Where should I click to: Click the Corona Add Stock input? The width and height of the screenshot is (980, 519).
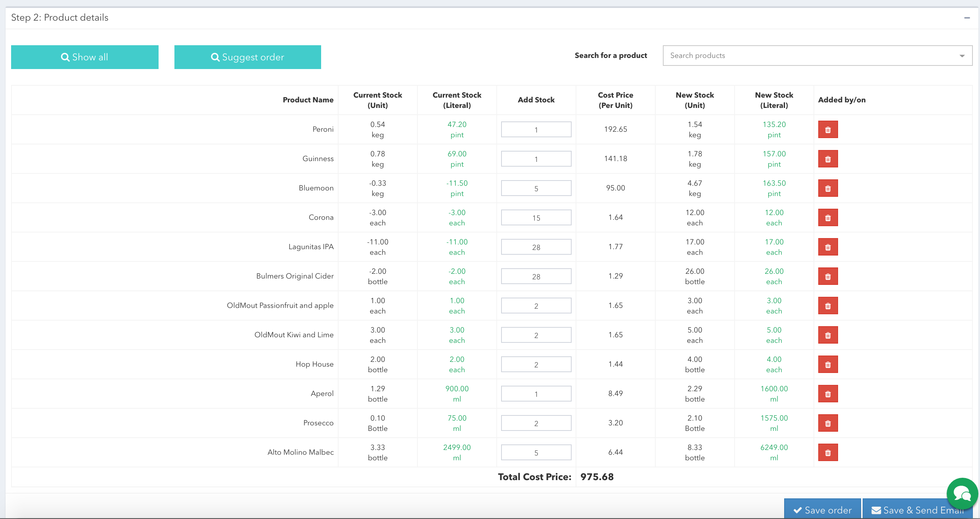pyautogui.click(x=536, y=218)
